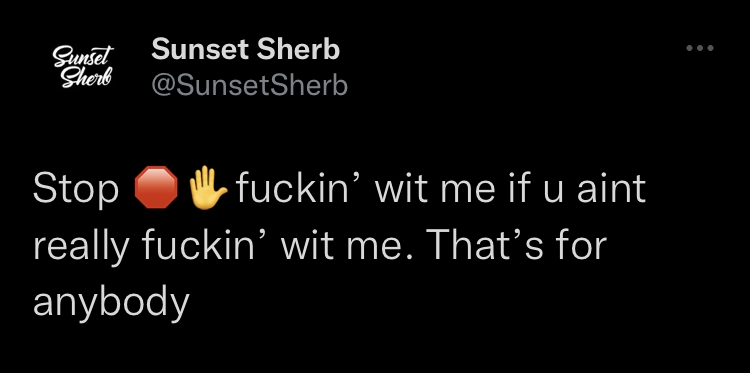Click the last dot of the more menu

click(x=710, y=48)
